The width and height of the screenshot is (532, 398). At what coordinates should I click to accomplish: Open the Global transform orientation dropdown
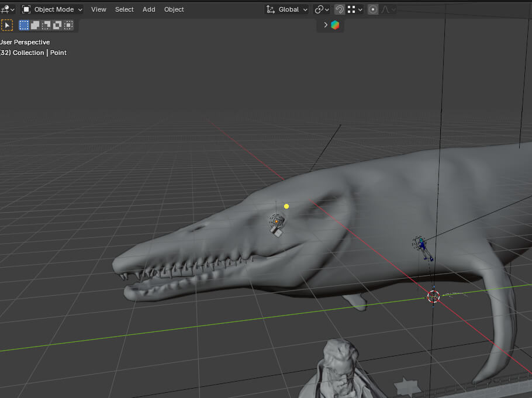click(x=286, y=9)
